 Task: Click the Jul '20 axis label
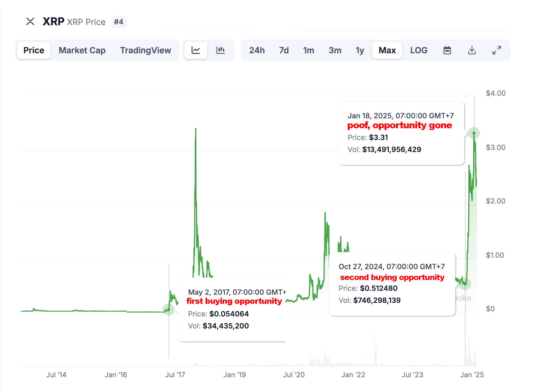294,375
